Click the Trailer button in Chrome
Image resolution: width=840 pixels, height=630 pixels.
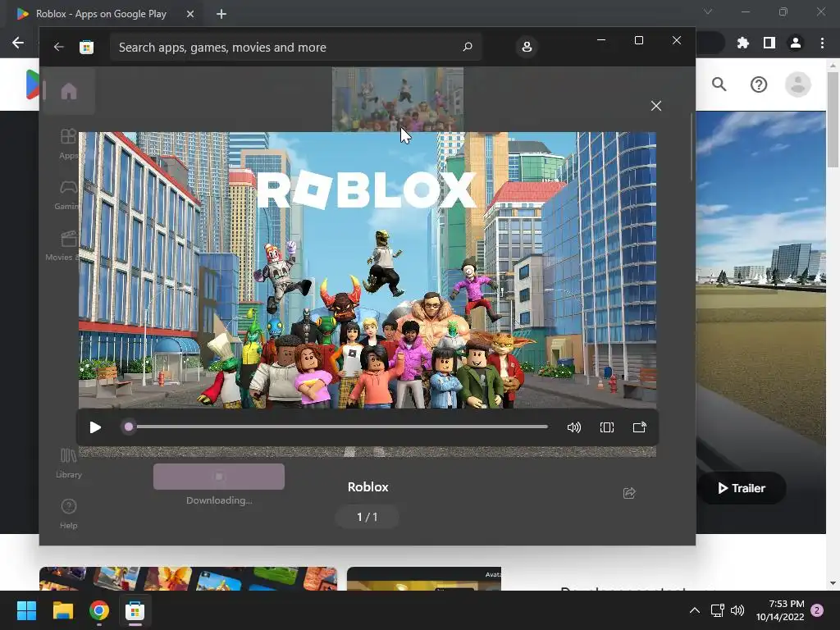click(x=742, y=488)
